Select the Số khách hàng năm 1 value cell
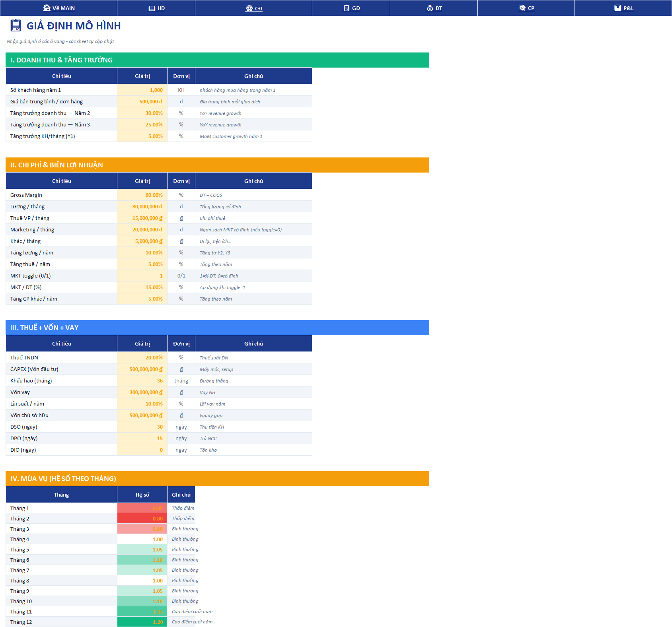This screenshot has height=627, width=672. point(142,90)
